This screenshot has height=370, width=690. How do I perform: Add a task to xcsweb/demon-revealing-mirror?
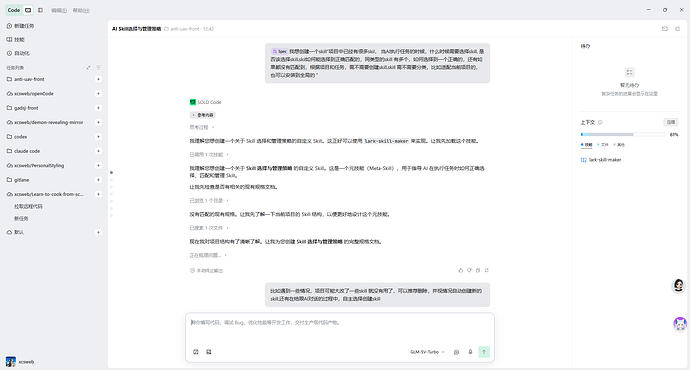tap(99, 122)
